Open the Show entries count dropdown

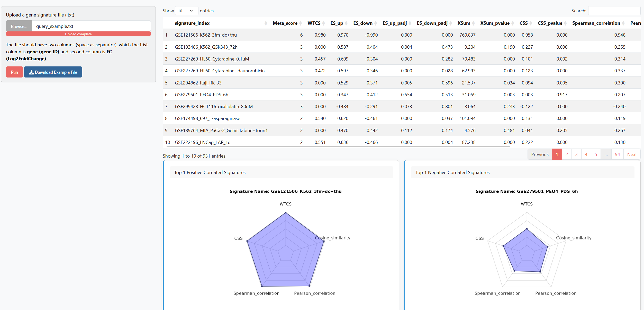tap(186, 11)
